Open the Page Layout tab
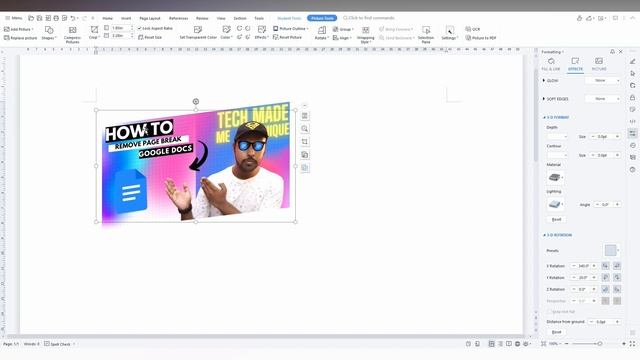Image resolution: width=640 pixels, height=360 pixels. (x=150, y=18)
